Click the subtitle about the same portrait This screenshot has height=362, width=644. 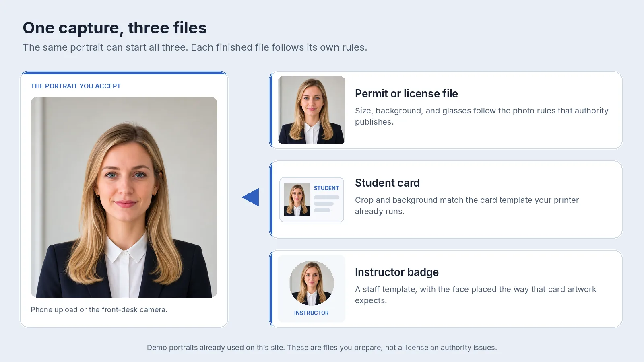tap(195, 47)
